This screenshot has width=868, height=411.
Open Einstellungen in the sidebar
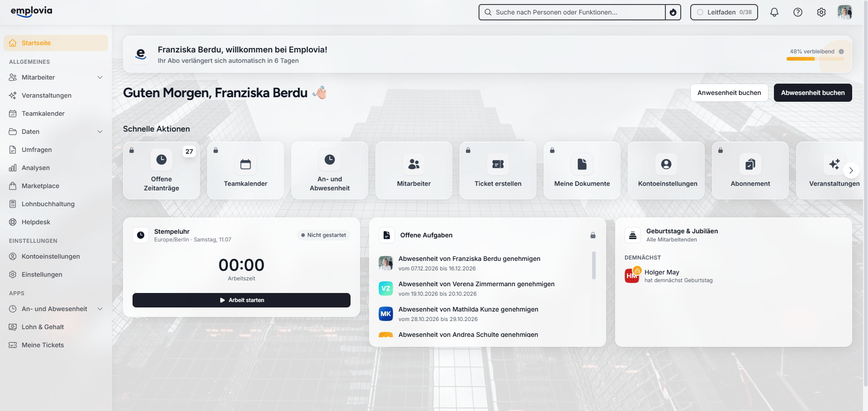[x=56, y=274]
